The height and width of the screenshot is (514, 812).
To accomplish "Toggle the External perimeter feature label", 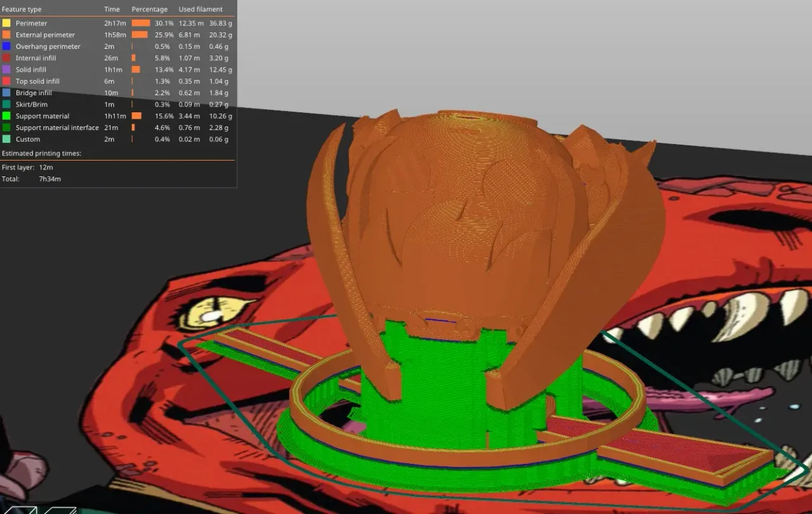I will [x=45, y=35].
